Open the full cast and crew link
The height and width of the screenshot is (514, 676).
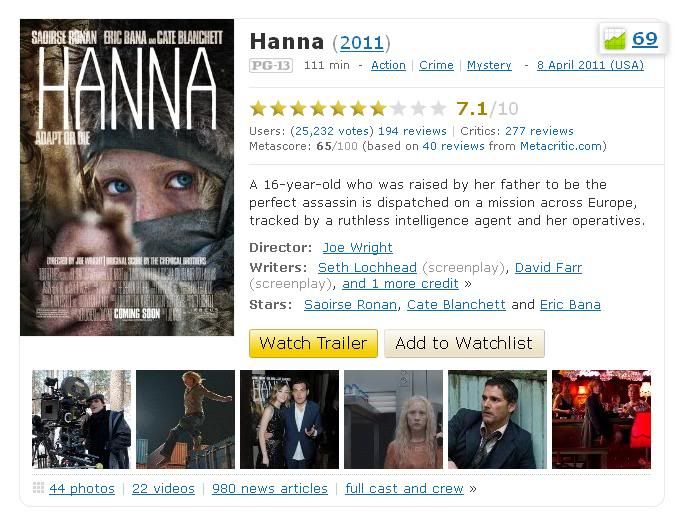coord(404,489)
